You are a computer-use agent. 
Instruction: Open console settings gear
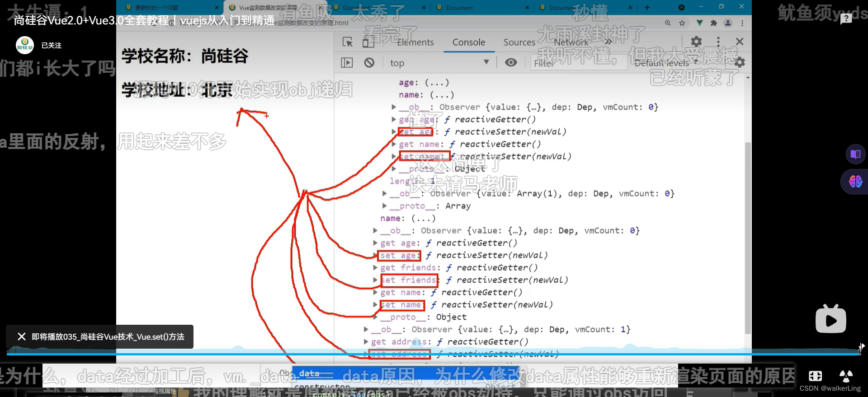(740, 62)
